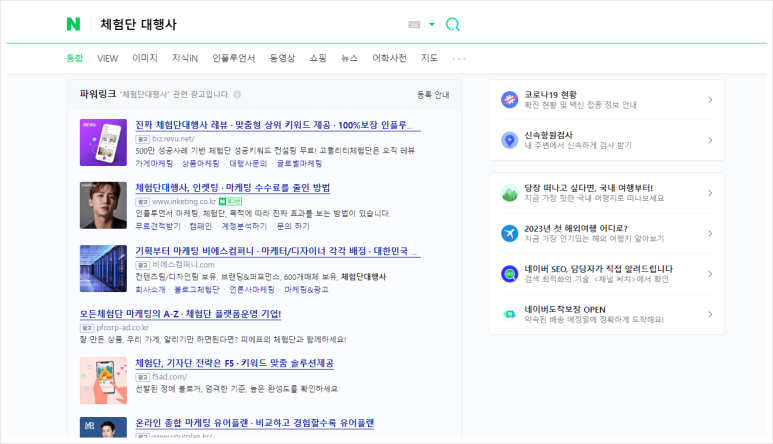Expand the 당장 떠나고 싶다면 chevron
Viewport: 773px width, 444px height.
click(x=710, y=193)
